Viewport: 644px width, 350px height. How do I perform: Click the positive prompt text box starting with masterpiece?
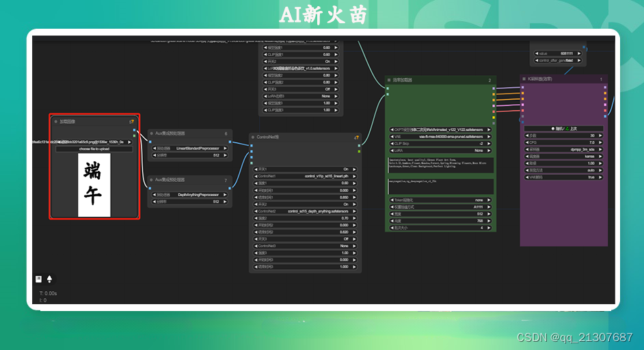440,165
